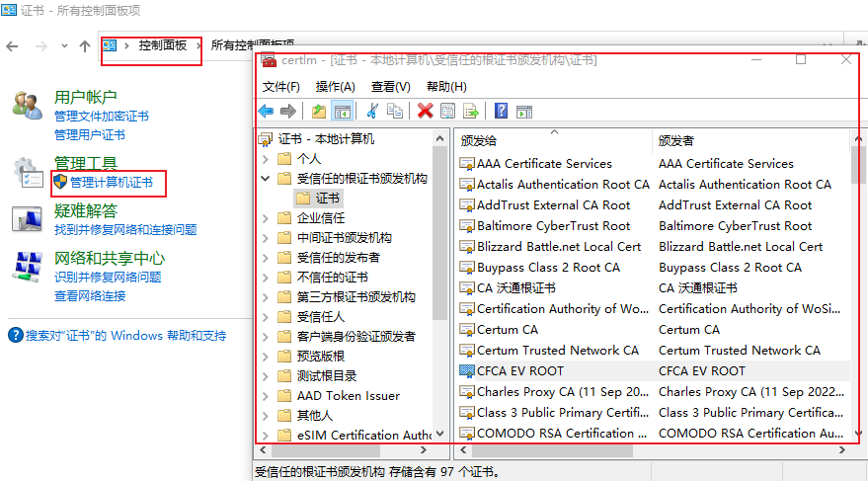Click the Control Panel Up arrow
The height and width of the screenshot is (481, 868).
[x=85, y=46]
